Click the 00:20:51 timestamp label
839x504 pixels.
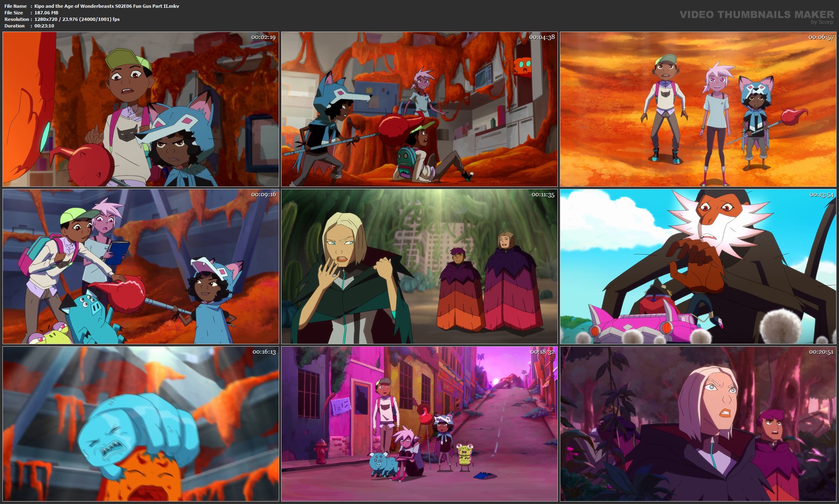click(x=821, y=352)
